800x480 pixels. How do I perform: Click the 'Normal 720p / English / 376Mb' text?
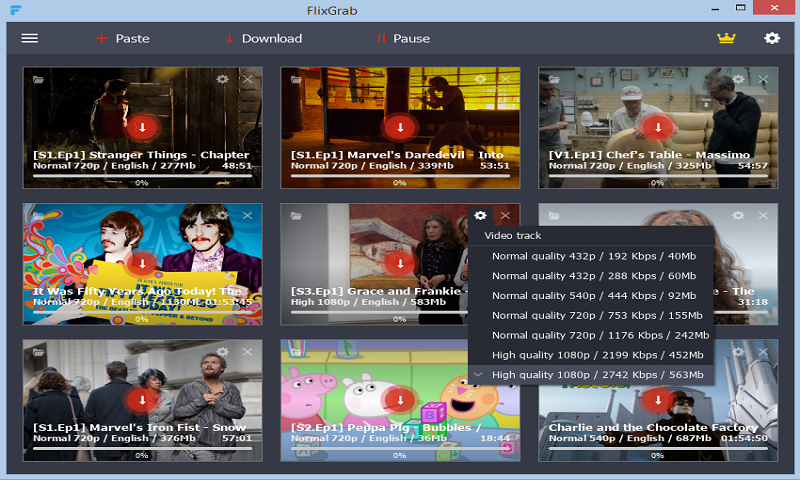(114, 438)
